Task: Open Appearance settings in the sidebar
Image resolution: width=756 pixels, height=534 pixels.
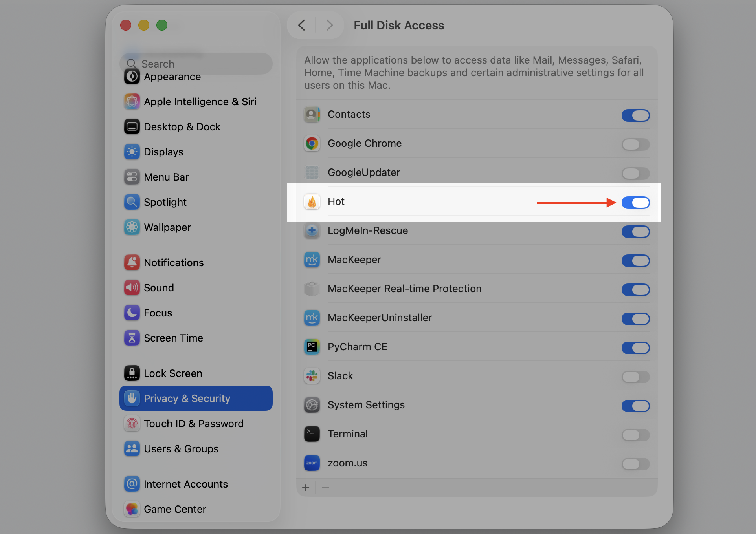Action: [196, 77]
